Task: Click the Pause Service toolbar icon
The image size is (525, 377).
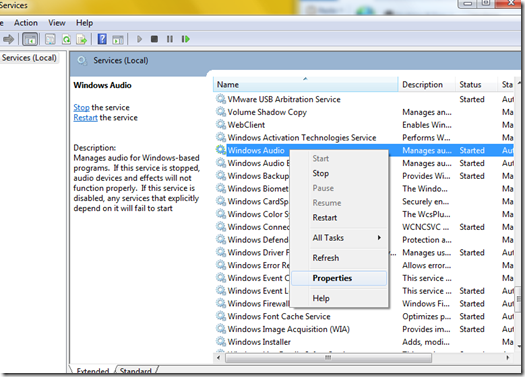Action: tap(170, 39)
